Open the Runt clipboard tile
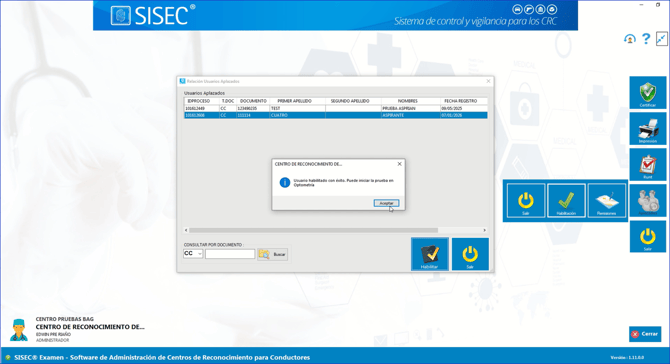Screen dimensions: 670x364 point(648,164)
